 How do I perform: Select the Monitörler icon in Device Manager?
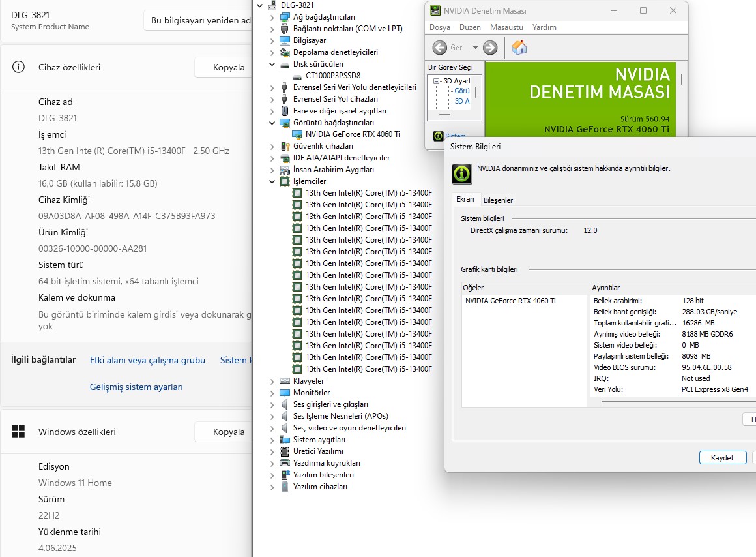click(x=285, y=393)
